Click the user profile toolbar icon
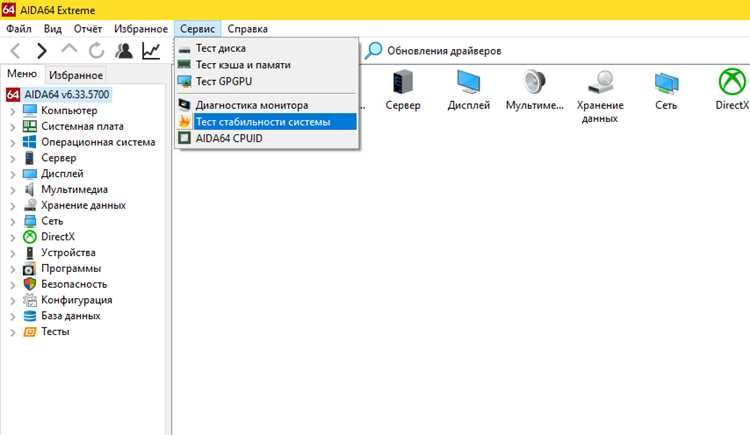 click(124, 50)
